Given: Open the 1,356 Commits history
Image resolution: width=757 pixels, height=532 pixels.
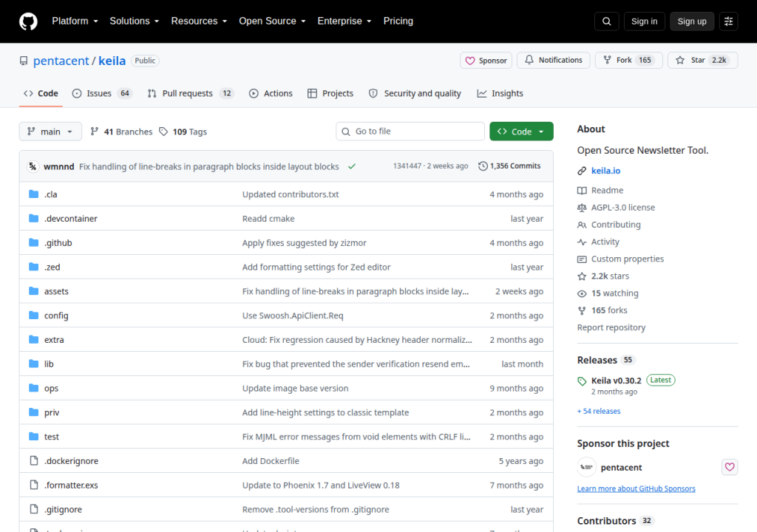Looking at the screenshot, I should pyautogui.click(x=509, y=166).
